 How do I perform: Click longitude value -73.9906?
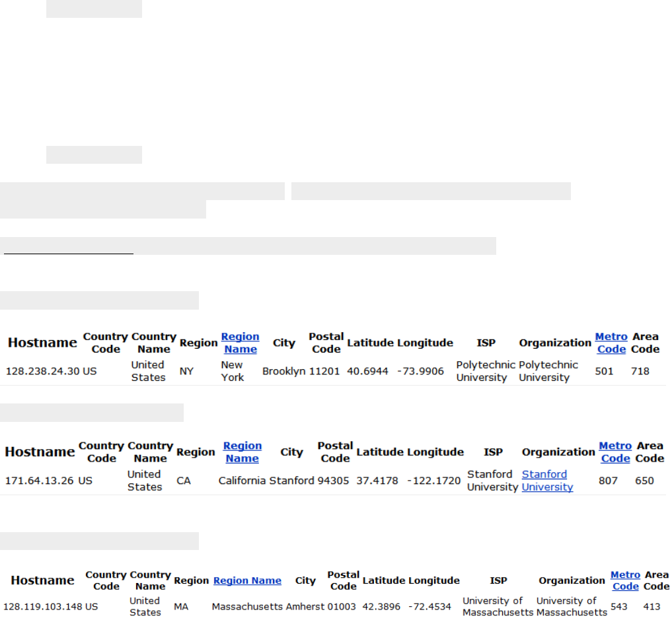pyautogui.click(x=420, y=371)
